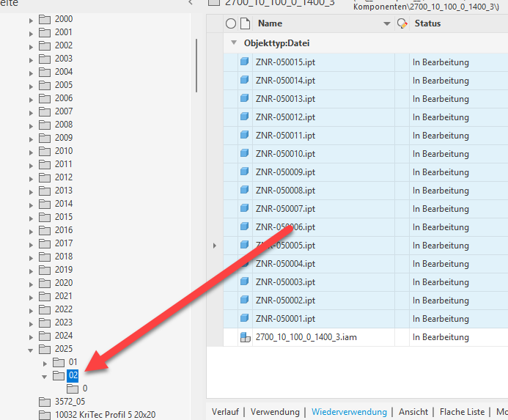This screenshot has height=420, width=508.
Task: Switch to the Verwendung tab
Action: pyautogui.click(x=275, y=412)
